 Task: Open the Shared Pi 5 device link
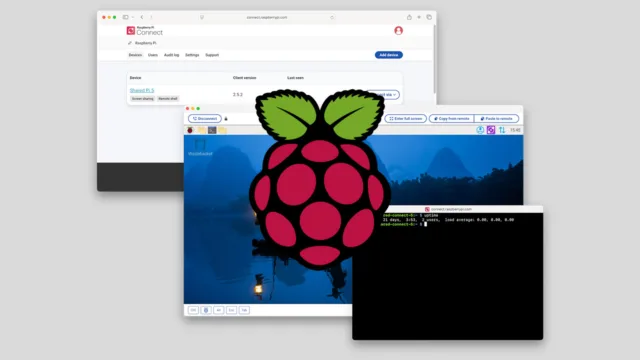coord(142,90)
